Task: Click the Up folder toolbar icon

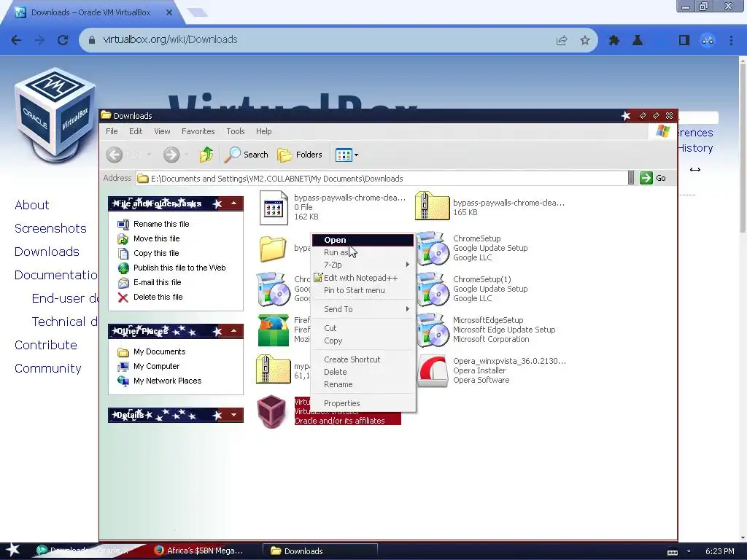Action: pos(206,155)
